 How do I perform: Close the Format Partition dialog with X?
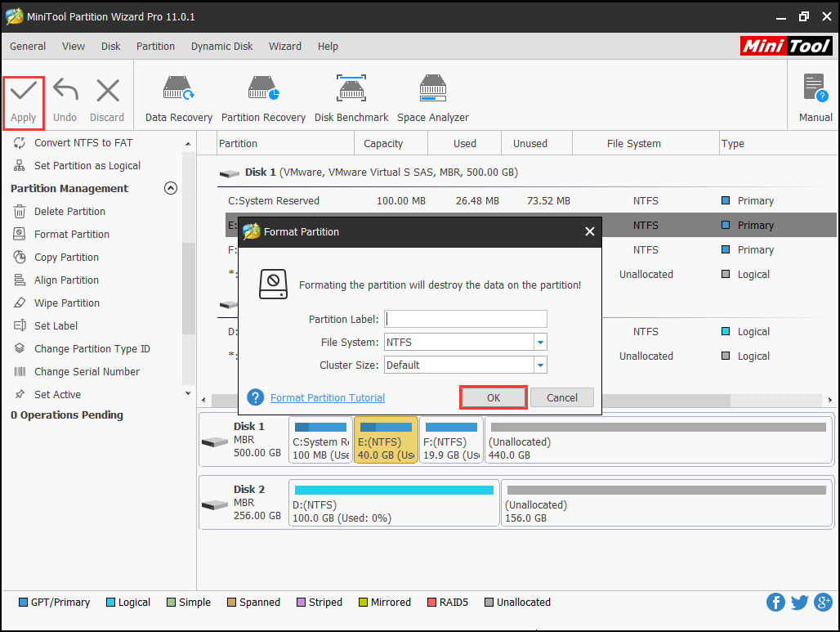click(590, 231)
